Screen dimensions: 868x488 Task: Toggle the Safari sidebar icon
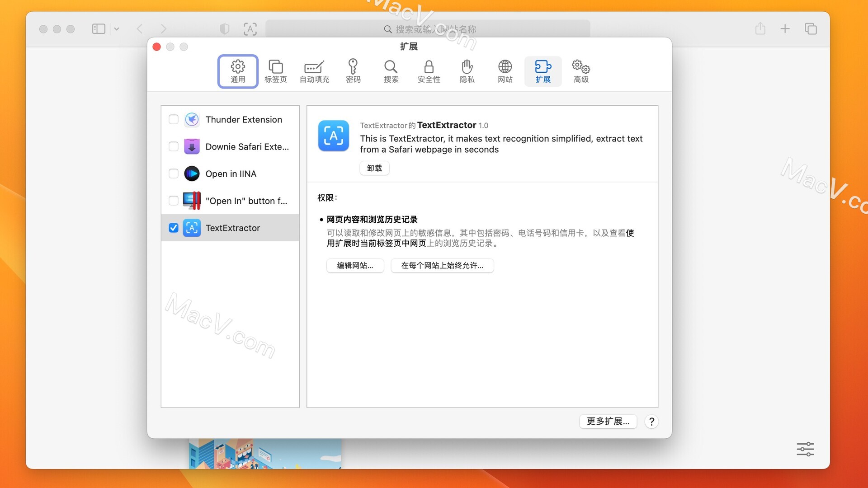[x=99, y=29]
